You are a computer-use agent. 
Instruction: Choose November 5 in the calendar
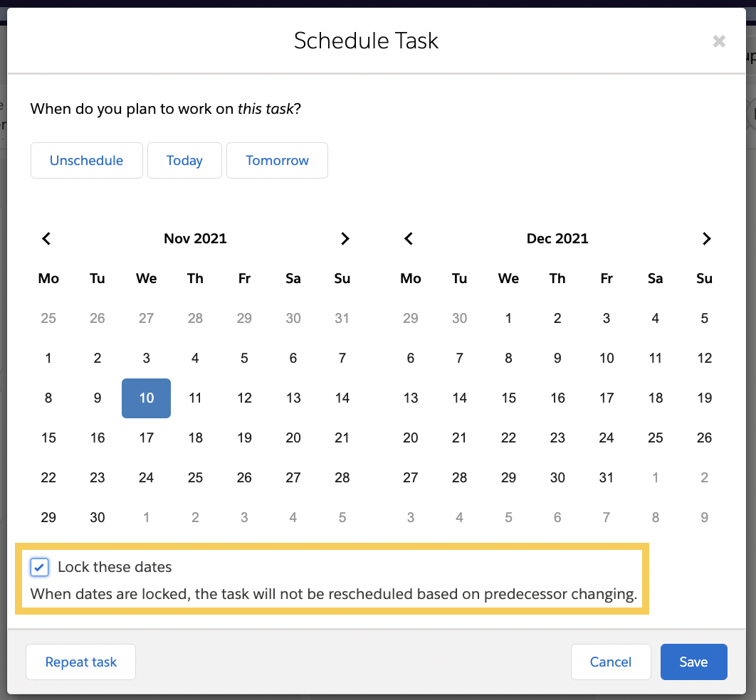click(244, 358)
